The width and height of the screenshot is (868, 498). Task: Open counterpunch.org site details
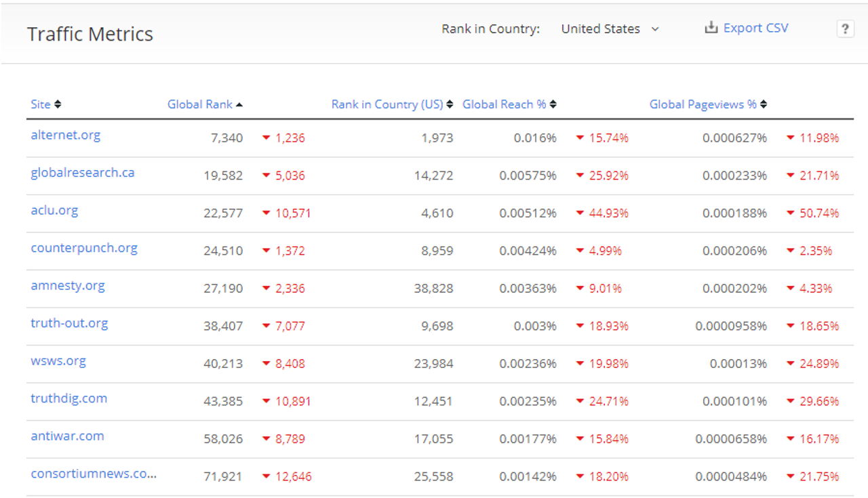click(x=84, y=248)
